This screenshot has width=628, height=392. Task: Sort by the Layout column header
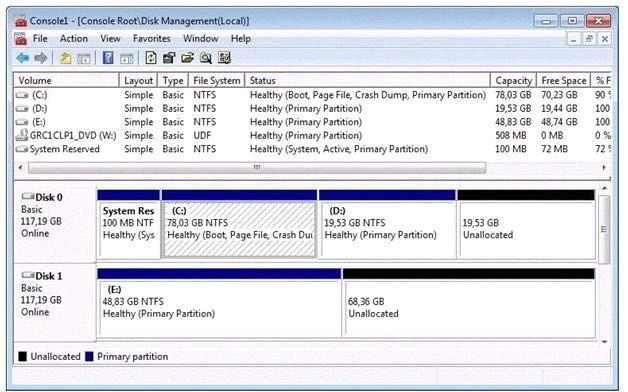(x=139, y=80)
